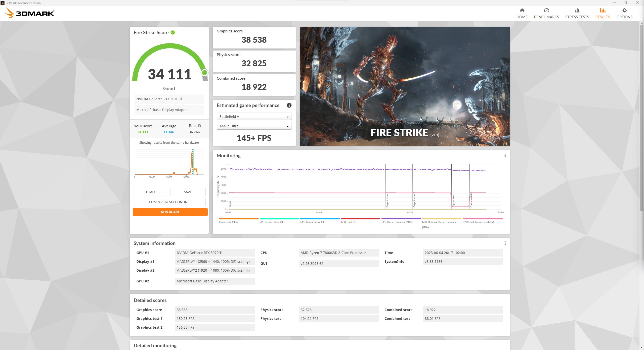
Task: Click COMPARE RESULT ONLINE
Action: (x=169, y=202)
